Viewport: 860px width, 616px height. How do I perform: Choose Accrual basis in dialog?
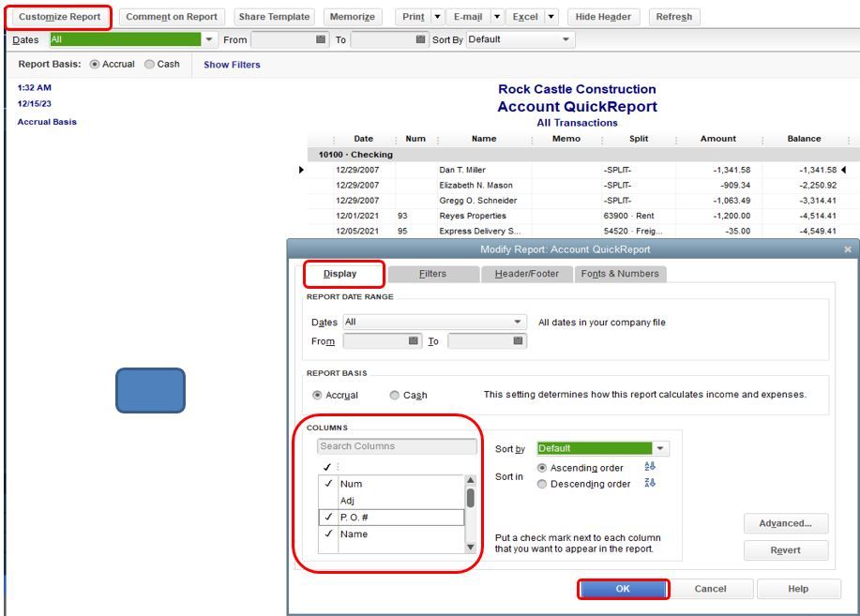point(317,395)
